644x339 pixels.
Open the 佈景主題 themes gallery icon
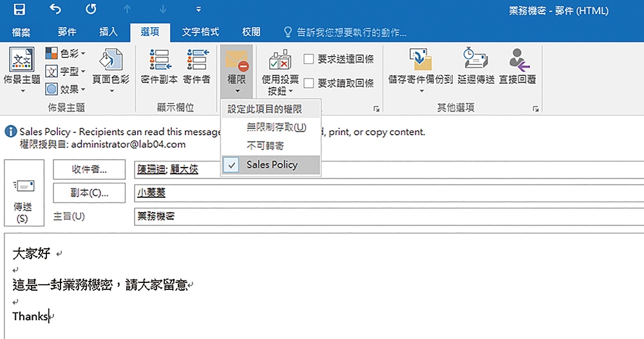tap(22, 59)
